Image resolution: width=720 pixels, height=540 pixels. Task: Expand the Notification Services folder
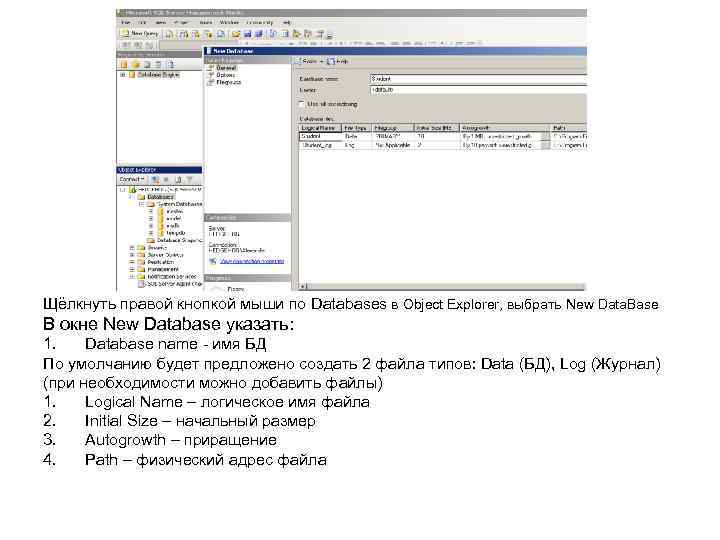point(132,277)
